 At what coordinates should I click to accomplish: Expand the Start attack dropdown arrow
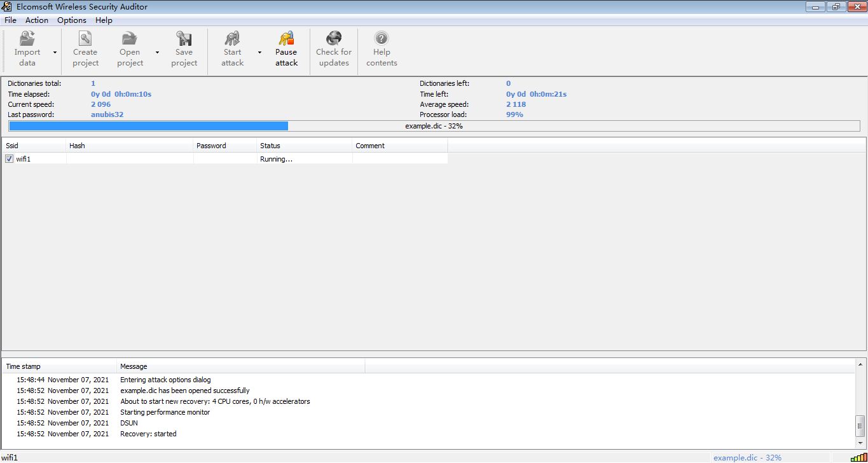coord(259,53)
